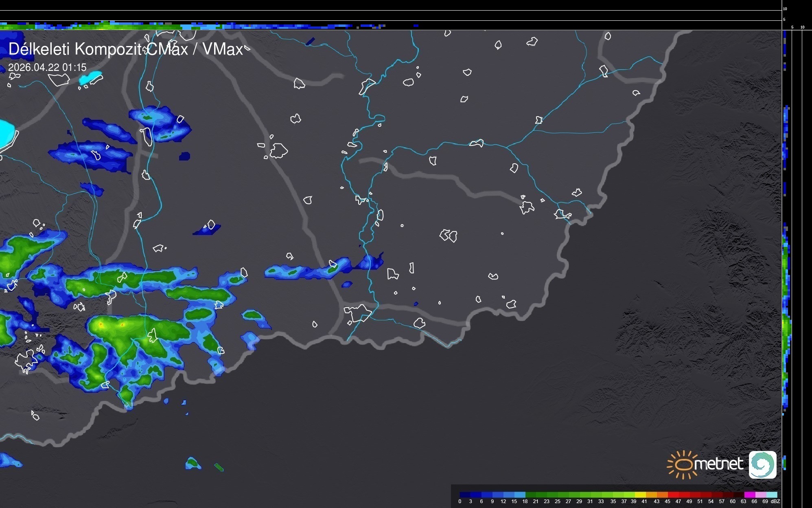Open the green swirl app icon

coord(762,464)
